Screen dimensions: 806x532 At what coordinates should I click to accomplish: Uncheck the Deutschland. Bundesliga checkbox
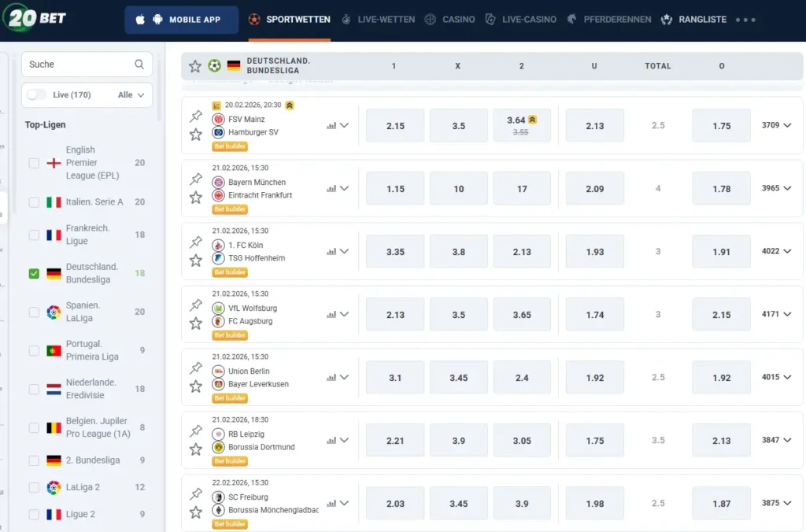(x=34, y=273)
